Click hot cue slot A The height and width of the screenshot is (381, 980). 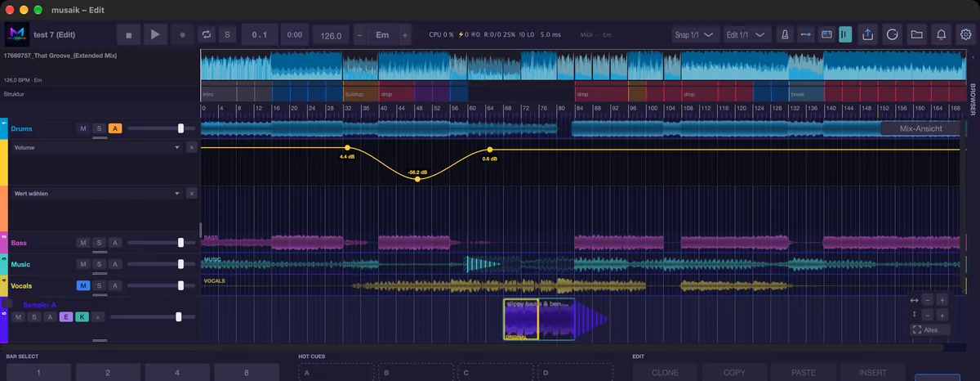335,373
